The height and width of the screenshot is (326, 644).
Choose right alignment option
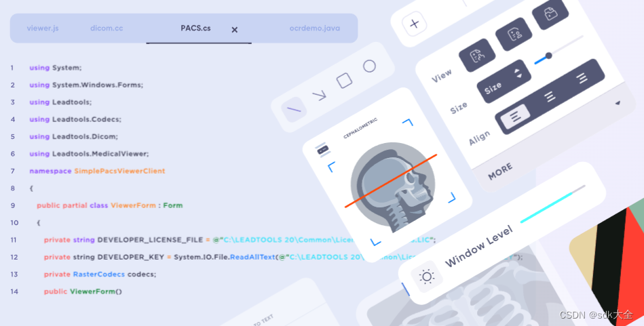[x=582, y=78]
